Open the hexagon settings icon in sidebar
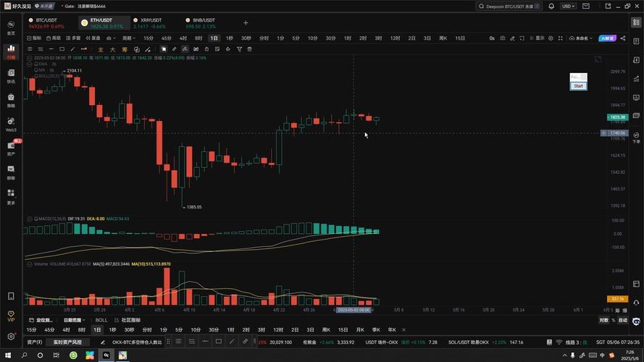The width and height of the screenshot is (644, 362). (x=11, y=337)
